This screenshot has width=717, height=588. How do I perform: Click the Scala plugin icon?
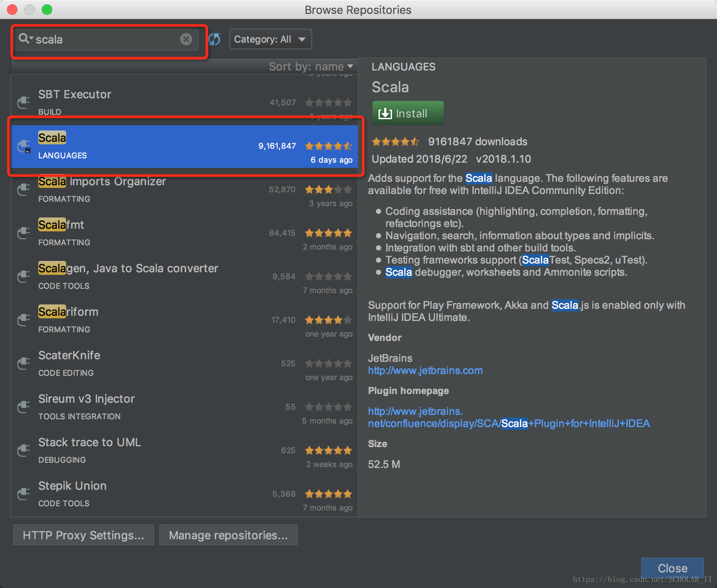(x=23, y=146)
